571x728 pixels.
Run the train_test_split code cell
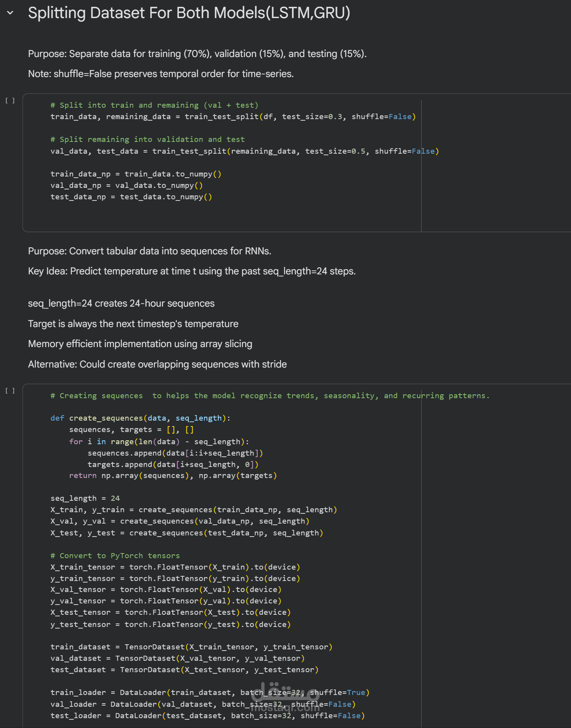[10, 101]
